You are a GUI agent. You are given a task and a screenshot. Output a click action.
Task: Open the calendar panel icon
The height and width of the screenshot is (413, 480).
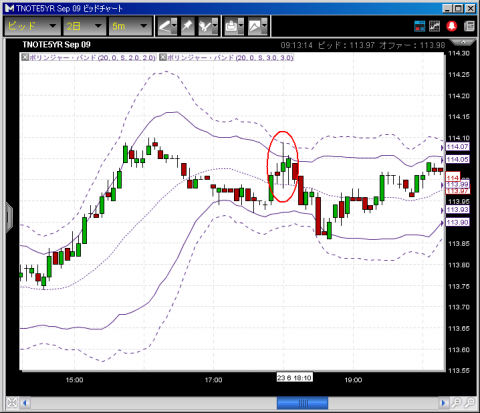[419, 26]
